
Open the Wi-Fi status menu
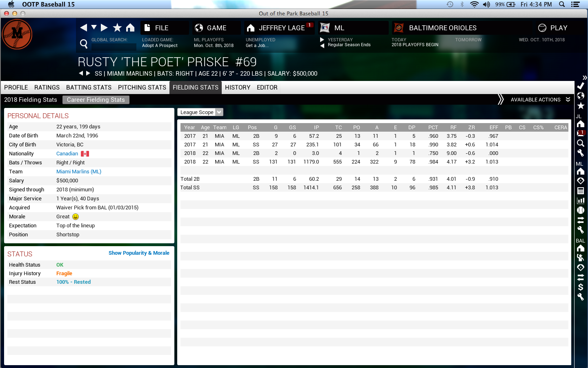474,4
